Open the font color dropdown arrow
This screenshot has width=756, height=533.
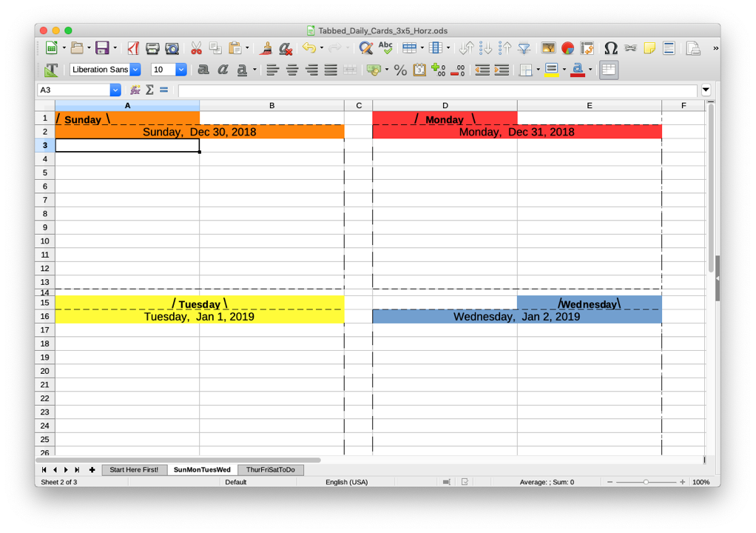[590, 70]
